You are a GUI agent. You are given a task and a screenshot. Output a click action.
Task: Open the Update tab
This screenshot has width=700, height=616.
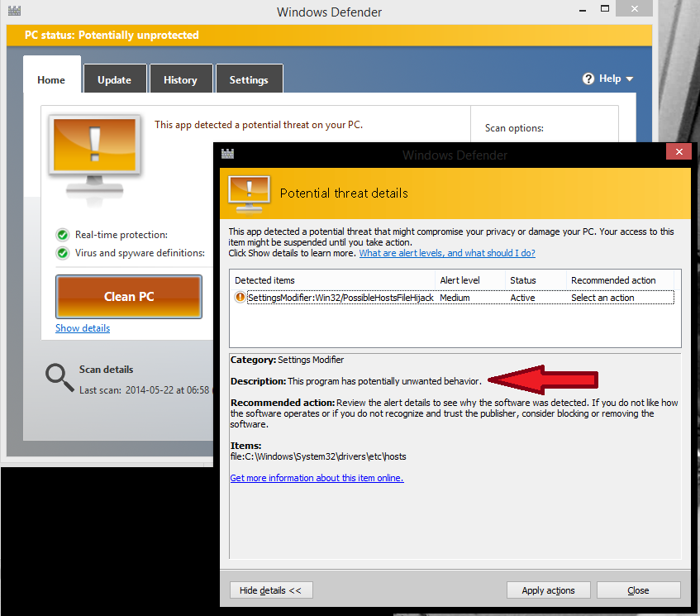point(115,79)
